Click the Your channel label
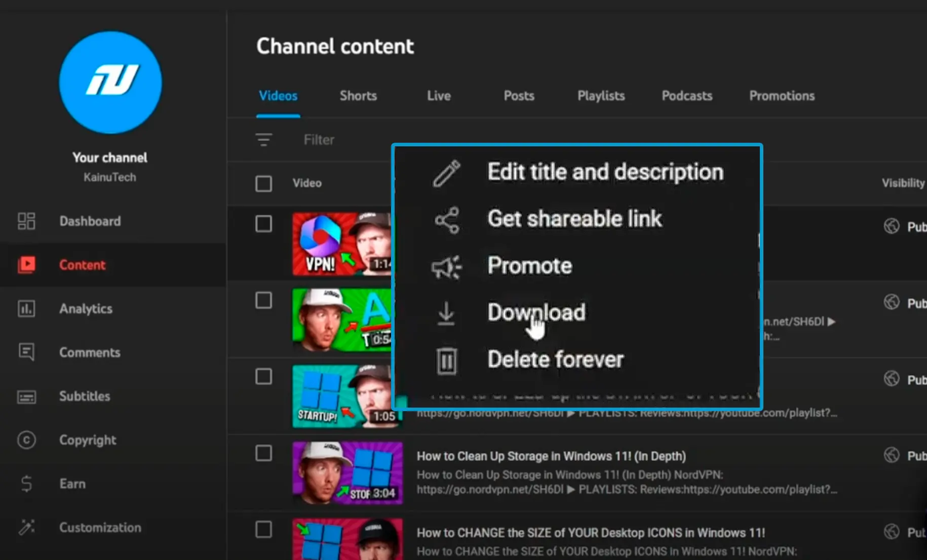Viewport: 927px width, 560px height. [110, 157]
